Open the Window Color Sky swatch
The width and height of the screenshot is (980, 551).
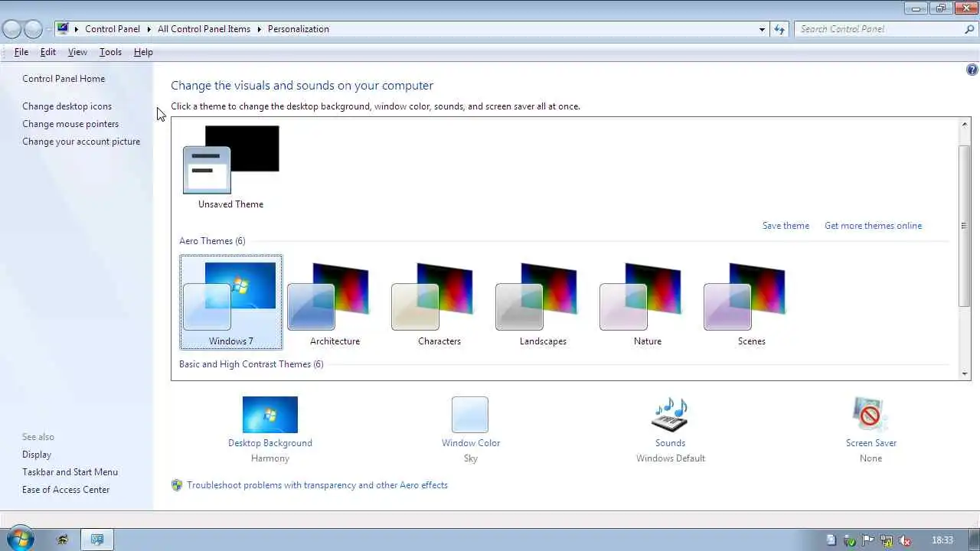pyautogui.click(x=470, y=415)
